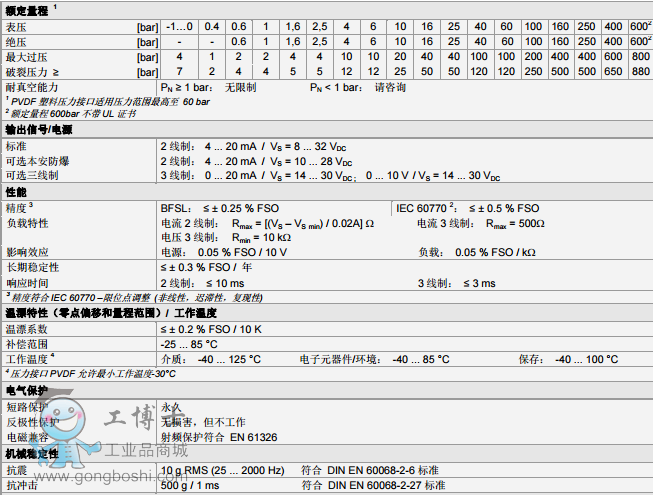Select the 绝压 row label

pyautogui.click(x=16, y=42)
